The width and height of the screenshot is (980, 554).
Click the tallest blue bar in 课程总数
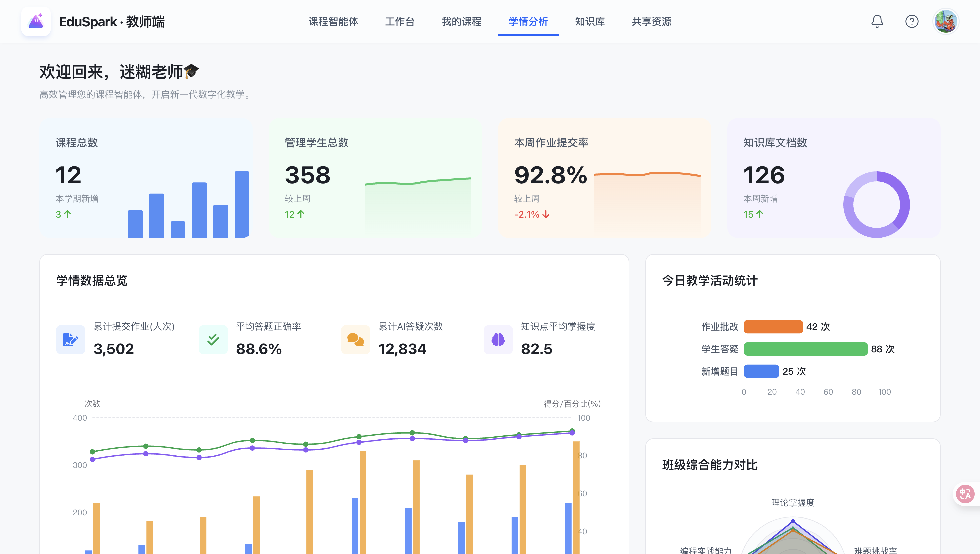click(242, 204)
